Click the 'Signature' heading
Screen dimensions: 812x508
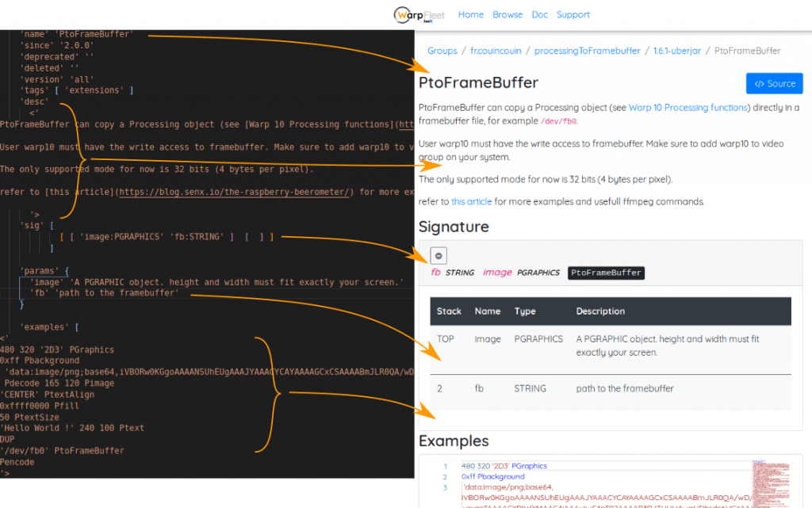click(x=454, y=227)
